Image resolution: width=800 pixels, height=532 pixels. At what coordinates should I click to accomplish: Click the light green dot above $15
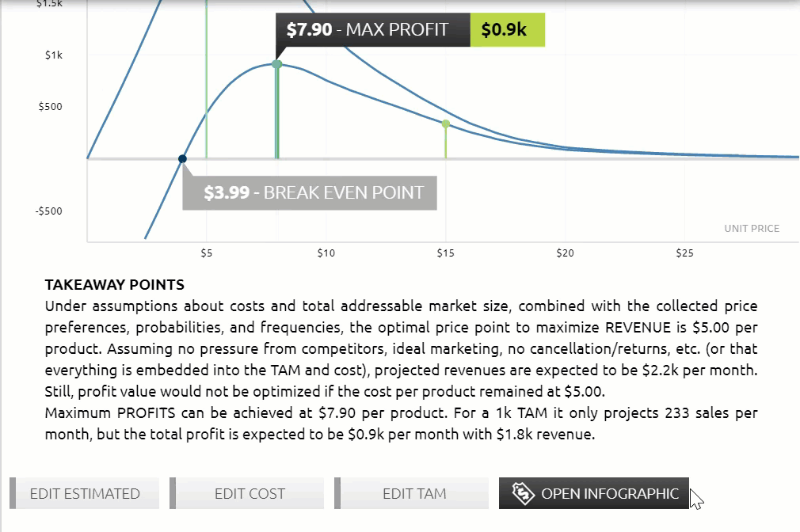[x=446, y=124]
